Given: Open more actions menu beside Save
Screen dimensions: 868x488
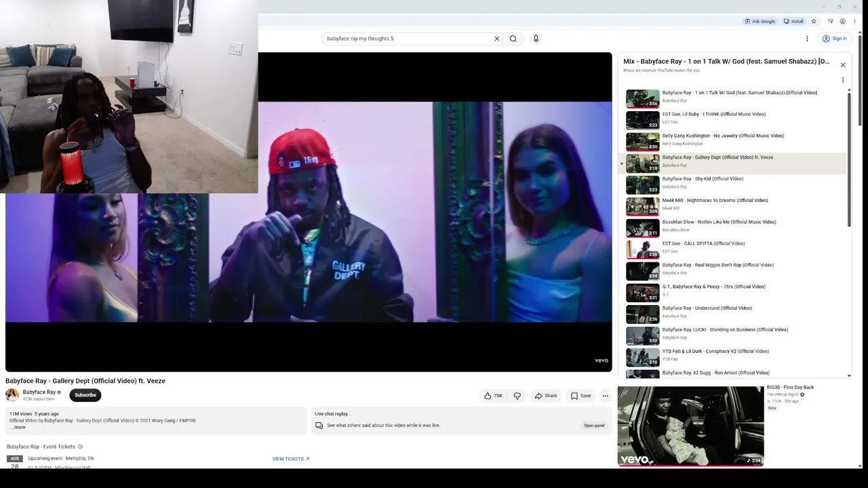Looking at the screenshot, I should coord(606,396).
